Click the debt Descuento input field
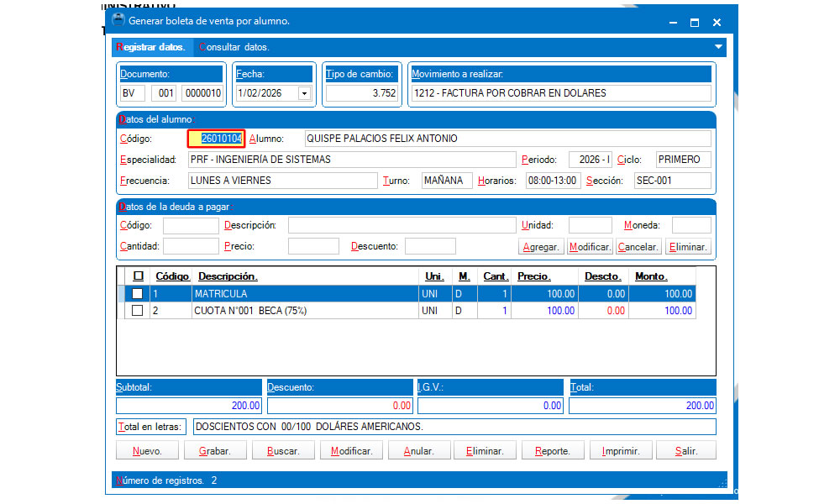The height and width of the screenshot is (504, 840). [x=430, y=246]
